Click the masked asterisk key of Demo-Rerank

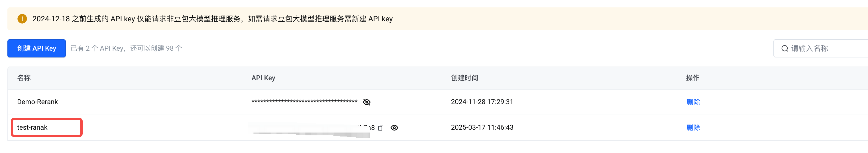pos(304,102)
